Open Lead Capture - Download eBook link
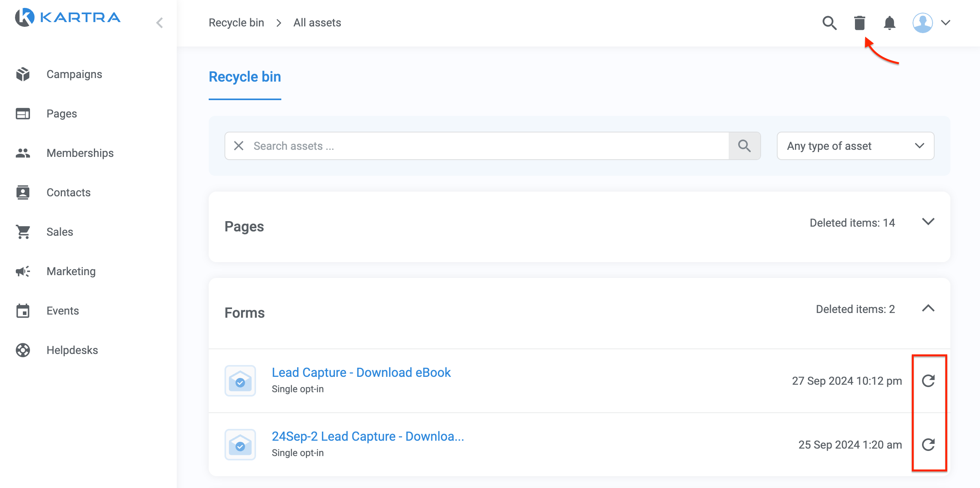This screenshot has height=488, width=980. pyautogui.click(x=361, y=373)
